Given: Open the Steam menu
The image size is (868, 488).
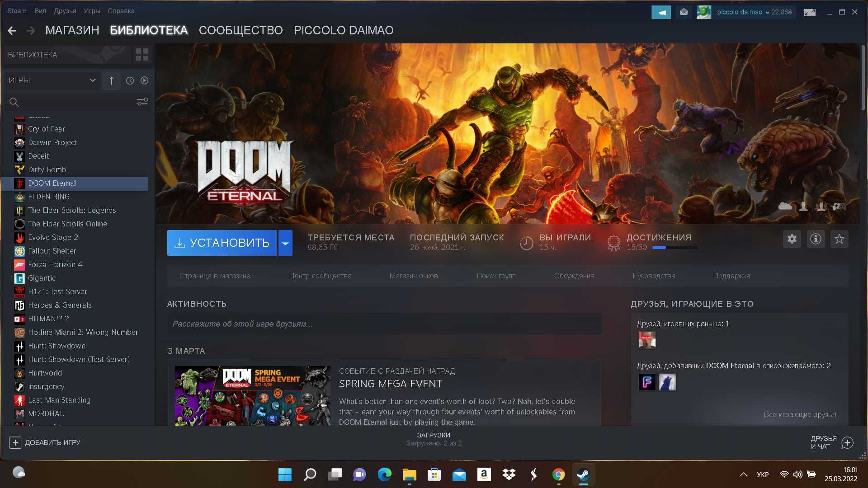Looking at the screenshot, I should [17, 11].
